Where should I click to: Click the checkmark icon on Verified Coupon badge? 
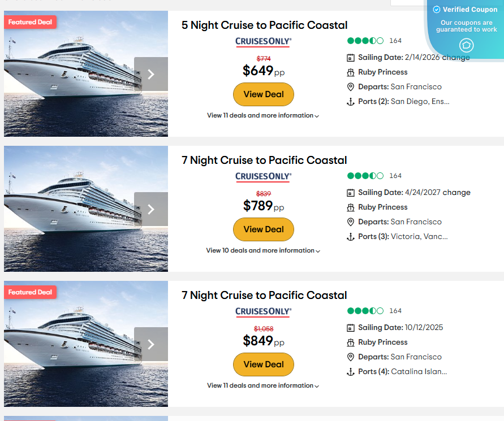click(436, 9)
